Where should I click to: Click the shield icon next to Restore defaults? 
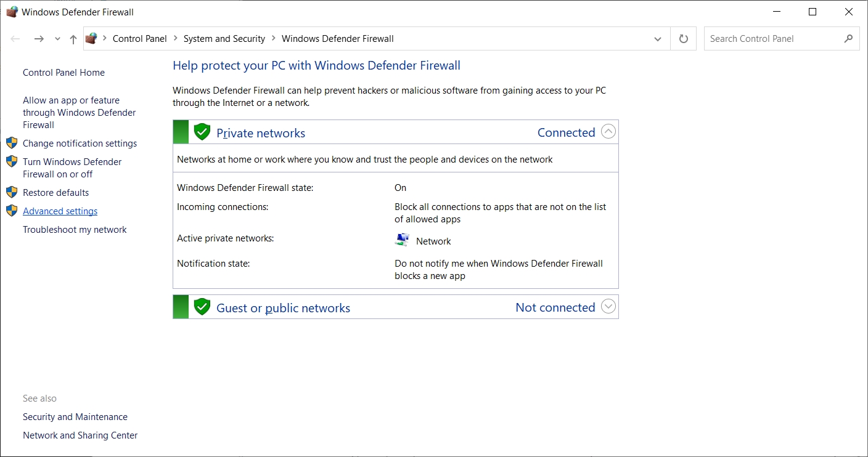(x=12, y=192)
